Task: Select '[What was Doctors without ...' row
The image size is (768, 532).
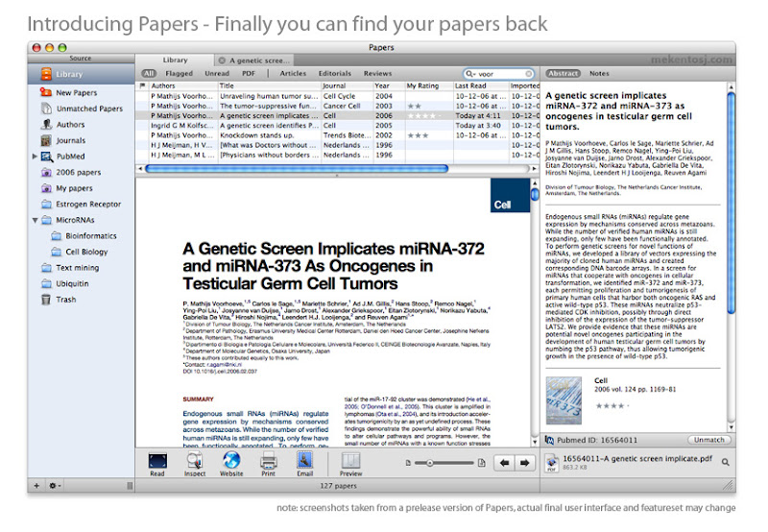Action: [338, 145]
